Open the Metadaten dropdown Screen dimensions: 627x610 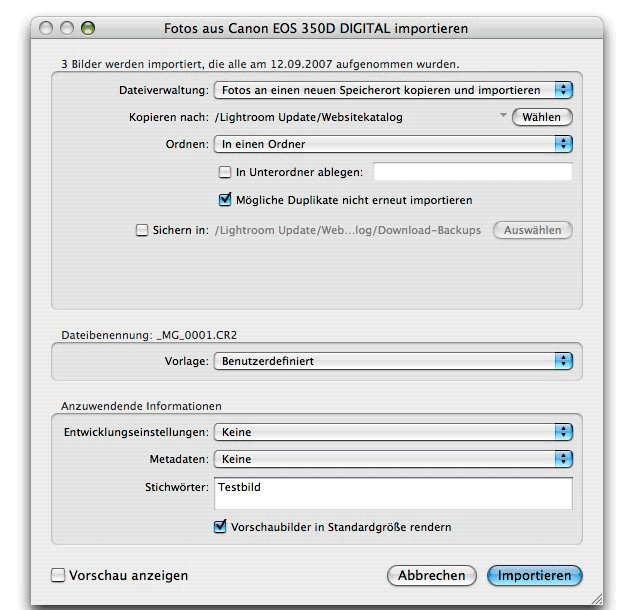click(x=393, y=459)
